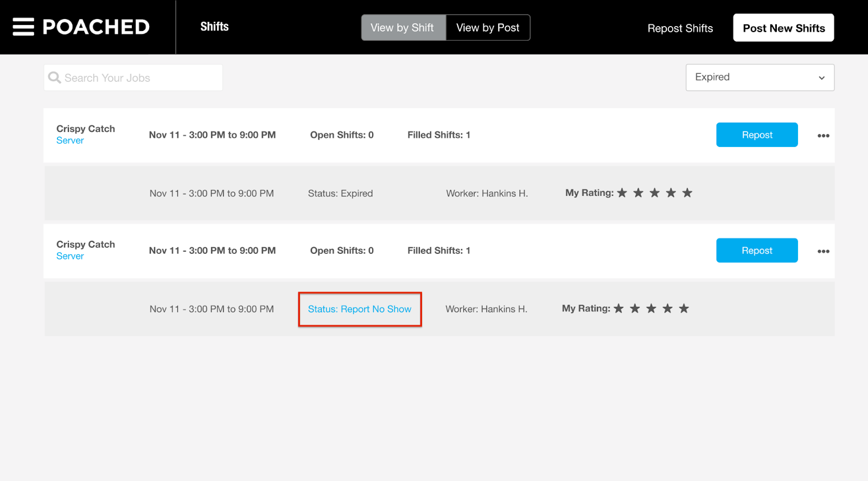
Task: Click the third star in the Report No Show row's rating
Action: [651, 309]
